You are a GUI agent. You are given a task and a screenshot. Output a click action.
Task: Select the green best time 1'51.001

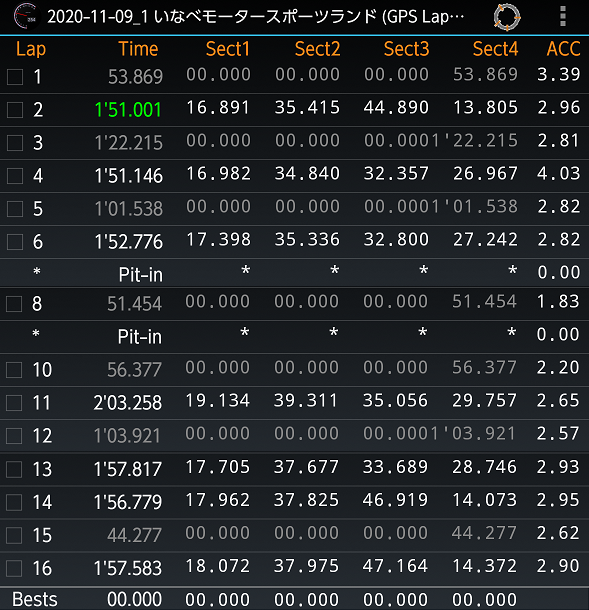128,110
